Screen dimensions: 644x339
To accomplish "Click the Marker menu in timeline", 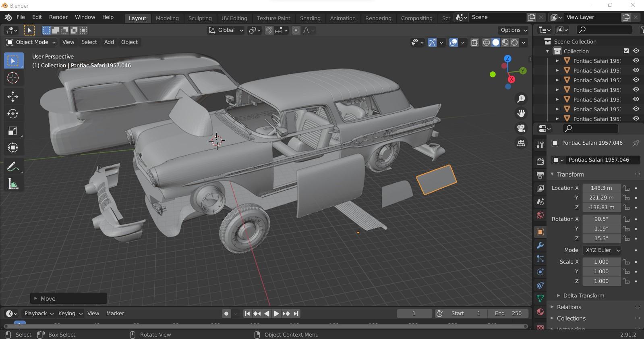I will [x=115, y=314].
